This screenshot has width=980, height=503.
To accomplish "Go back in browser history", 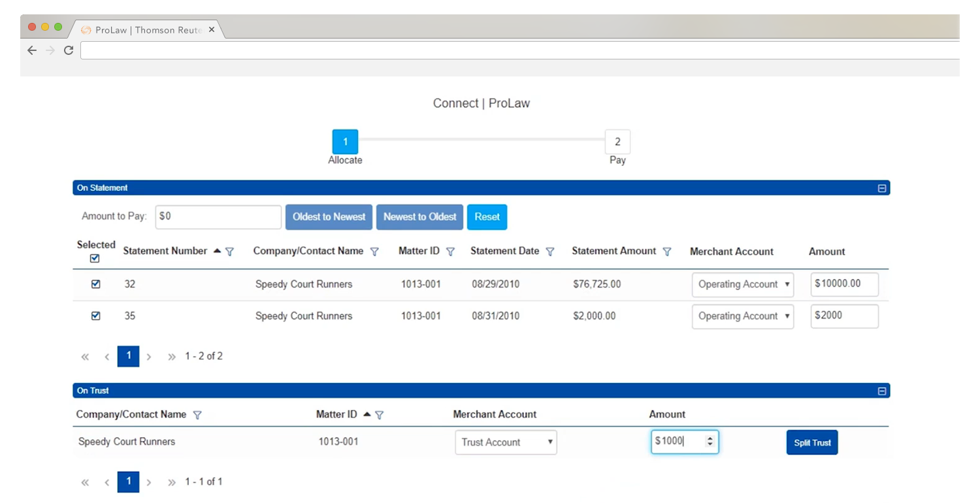I will [32, 50].
